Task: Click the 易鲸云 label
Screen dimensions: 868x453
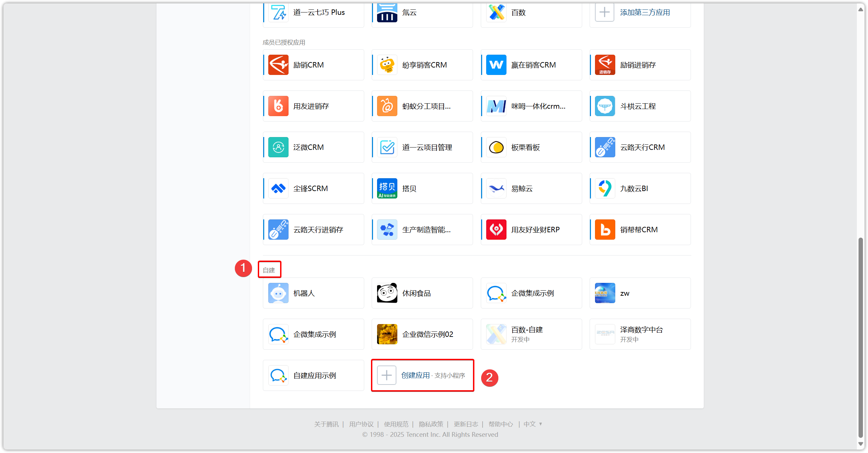Action: point(522,188)
